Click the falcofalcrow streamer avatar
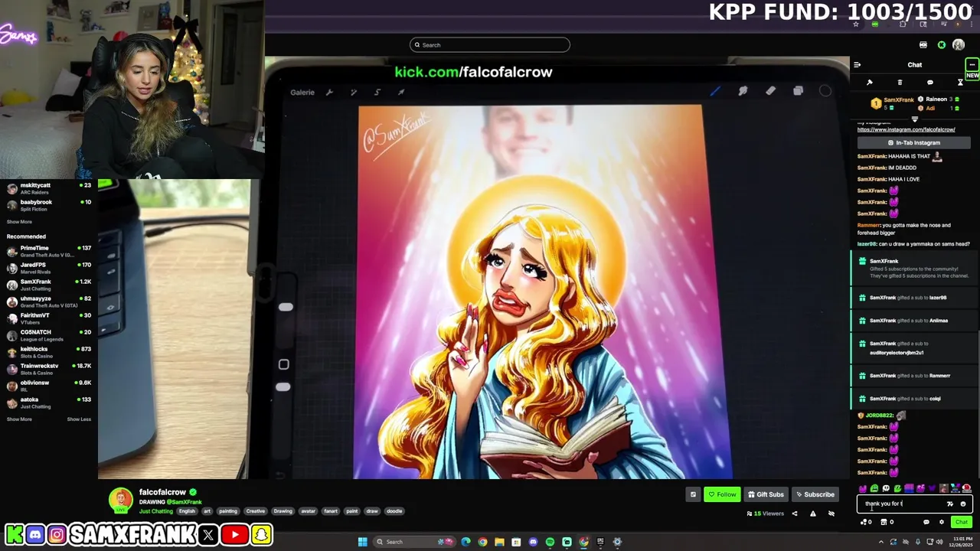The image size is (980, 551). 120,500
